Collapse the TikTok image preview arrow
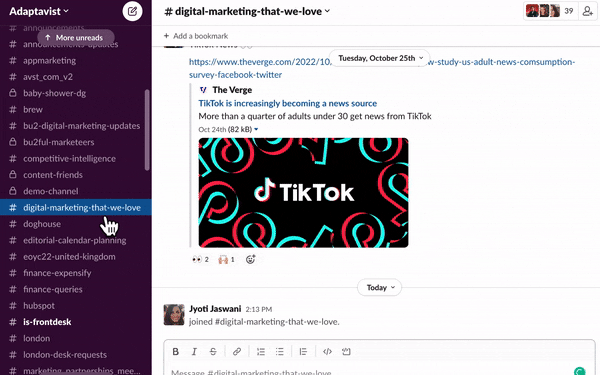Image resolution: width=600 pixels, height=375 pixels. [256, 129]
